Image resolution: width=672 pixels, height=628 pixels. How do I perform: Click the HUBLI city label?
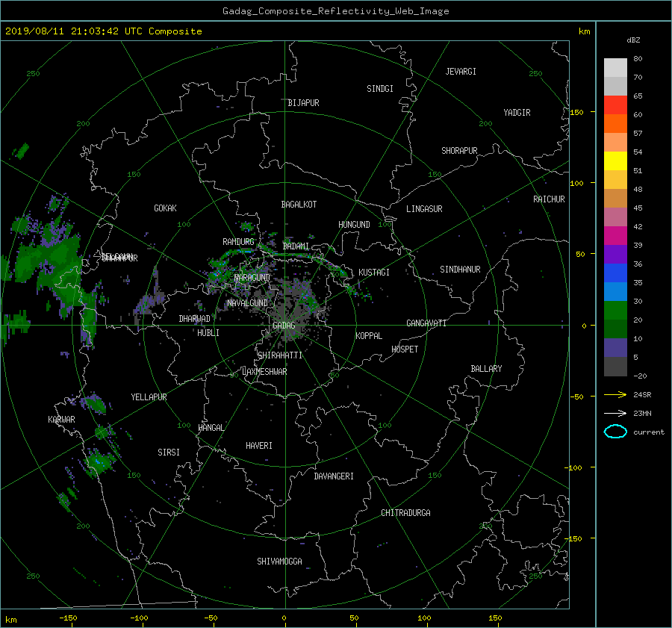click(x=208, y=333)
